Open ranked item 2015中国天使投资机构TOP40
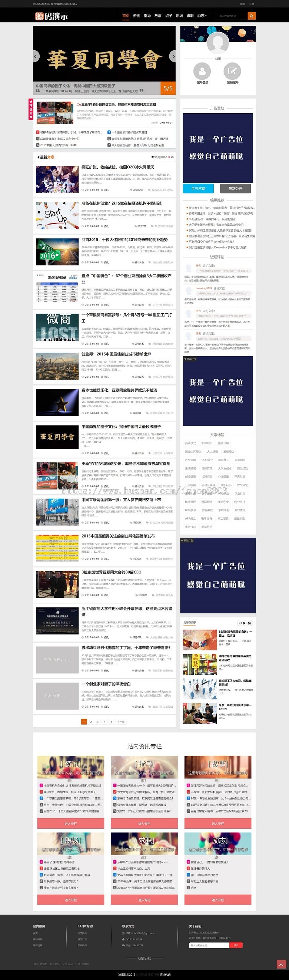Image resolution: width=289 pixels, height=980 pixels. click(x=58, y=145)
